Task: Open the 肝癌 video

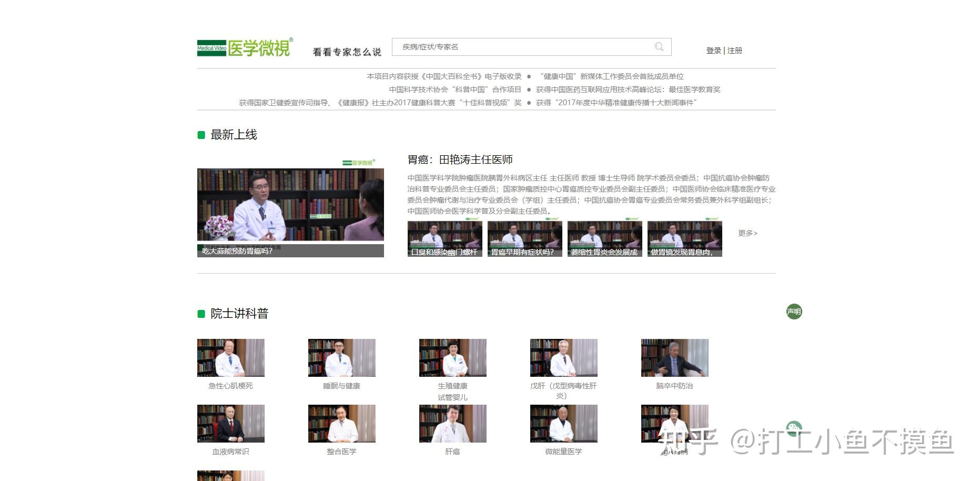Action: [x=453, y=424]
